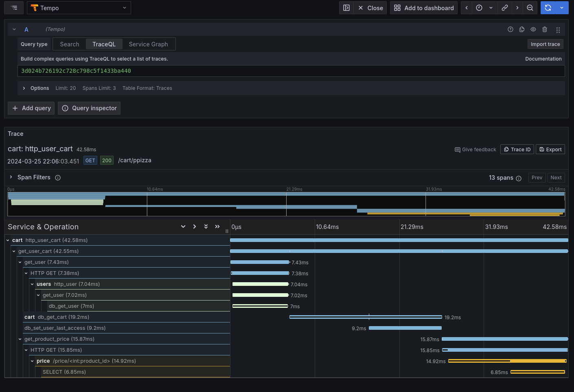Expand all spans double chevron down

click(206, 226)
